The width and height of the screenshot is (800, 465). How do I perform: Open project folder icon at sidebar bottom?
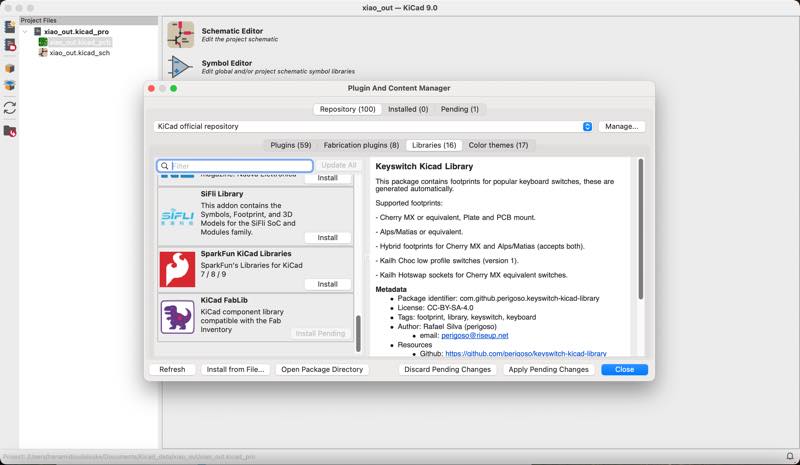tap(10, 131)
